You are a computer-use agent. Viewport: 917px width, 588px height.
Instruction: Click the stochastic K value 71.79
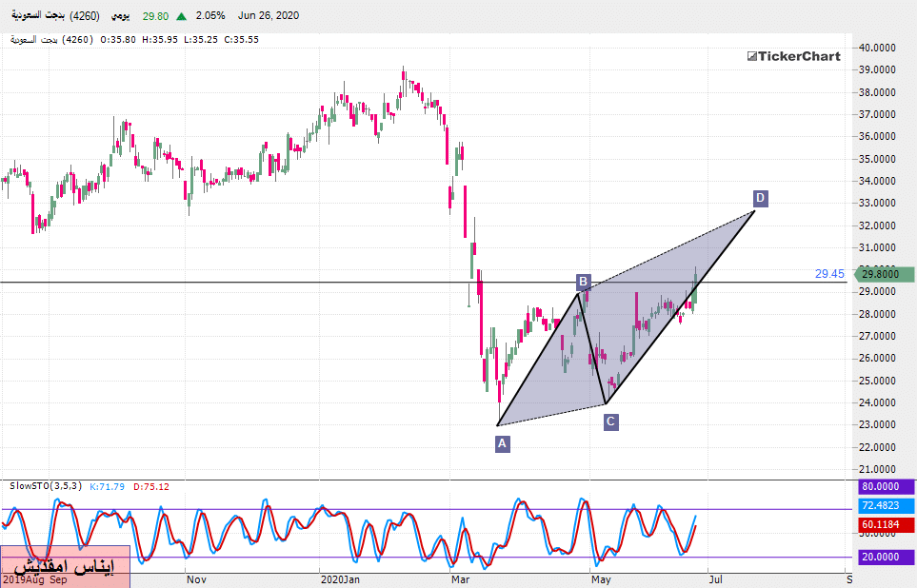pos(107,486)
